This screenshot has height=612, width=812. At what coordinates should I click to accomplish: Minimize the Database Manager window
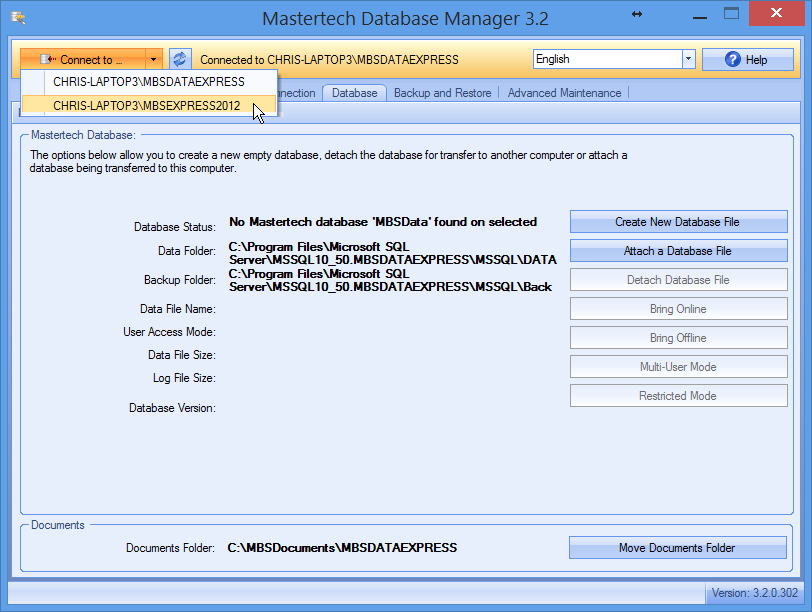(x=700, y=17)
